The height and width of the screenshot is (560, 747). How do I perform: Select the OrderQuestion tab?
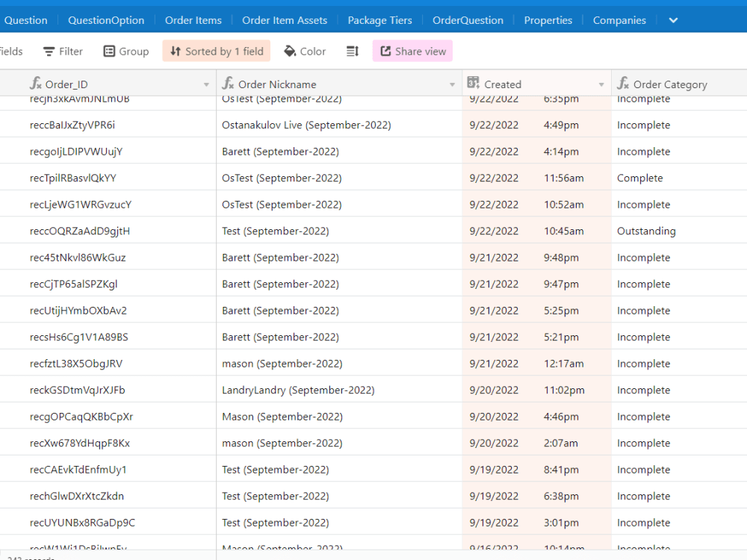click(468, 20)
